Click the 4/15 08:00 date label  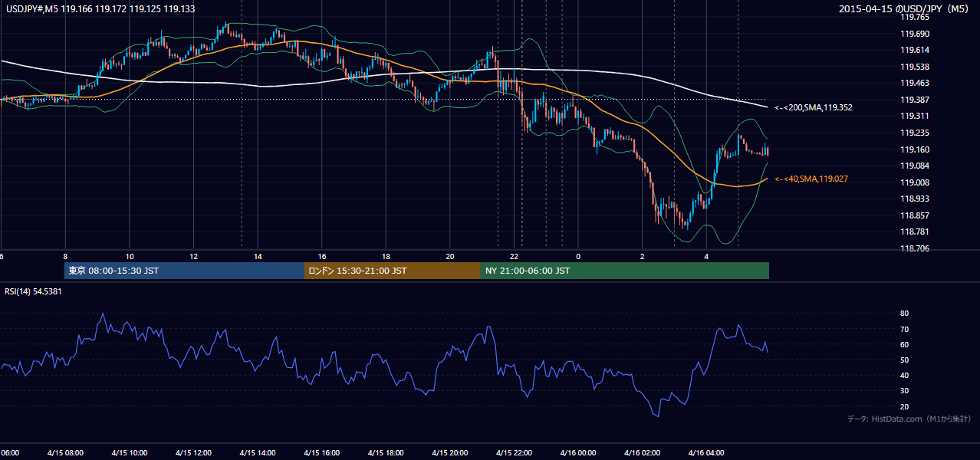pos(64,453)
